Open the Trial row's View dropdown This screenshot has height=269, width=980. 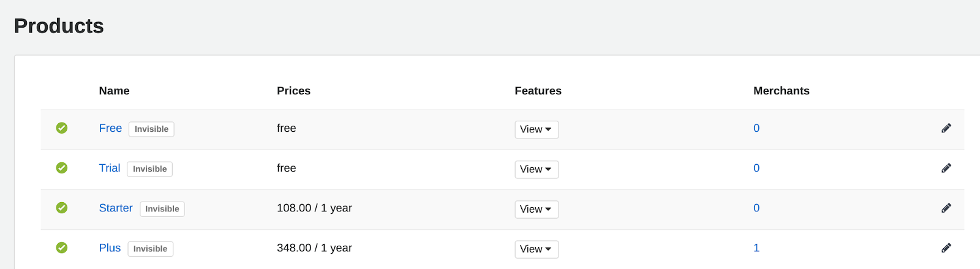536,169
